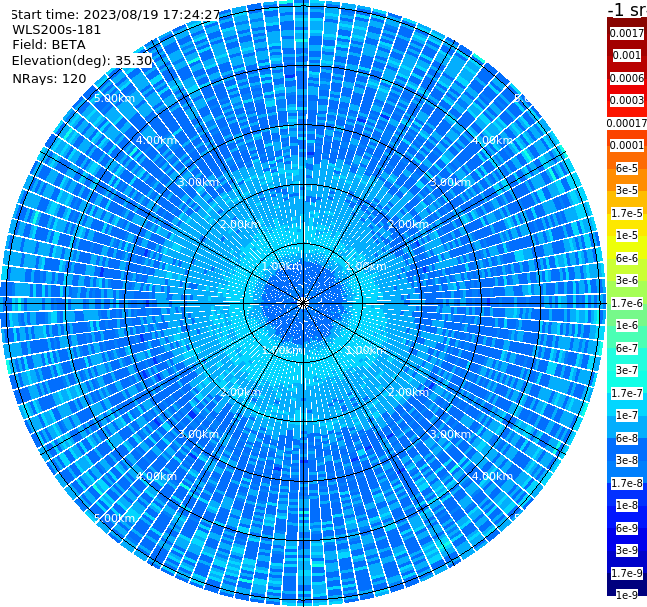Click the 5.00km range label in lower-left quadrant
Screen dimensions: 647x607
[114, 518]
